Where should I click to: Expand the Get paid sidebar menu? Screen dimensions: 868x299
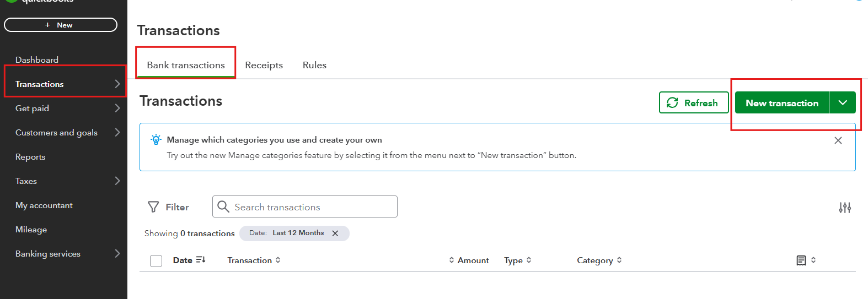pos(117,108)
